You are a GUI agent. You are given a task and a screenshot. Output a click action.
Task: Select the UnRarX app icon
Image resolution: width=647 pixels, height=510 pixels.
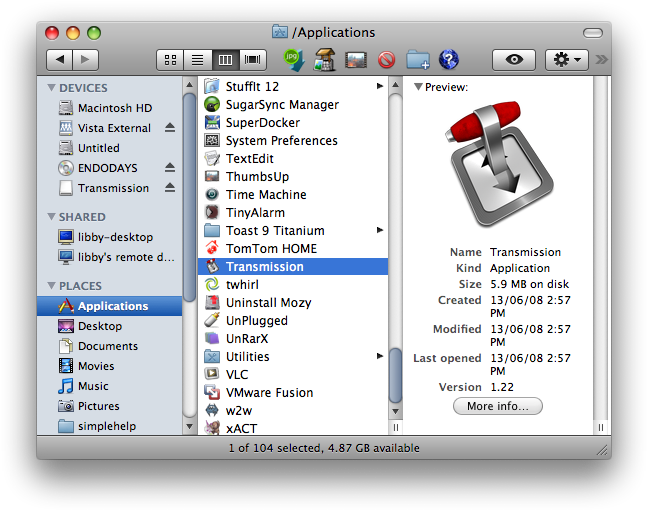(x=212, y=338)
